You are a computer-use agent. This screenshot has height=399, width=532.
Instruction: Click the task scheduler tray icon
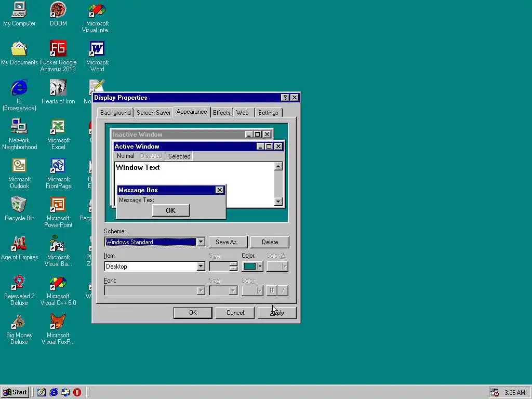point(495,392)
